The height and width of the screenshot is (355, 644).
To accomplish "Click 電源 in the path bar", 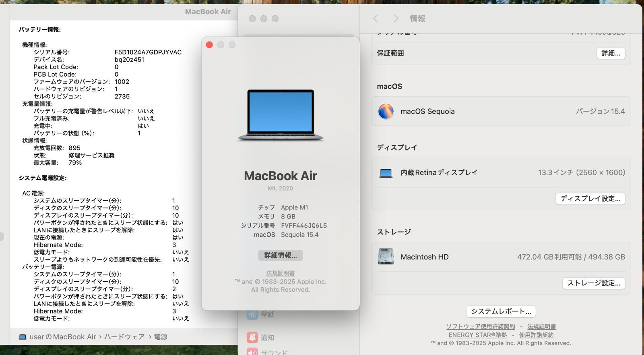I will pyautogui.click(x=161, y=337).
